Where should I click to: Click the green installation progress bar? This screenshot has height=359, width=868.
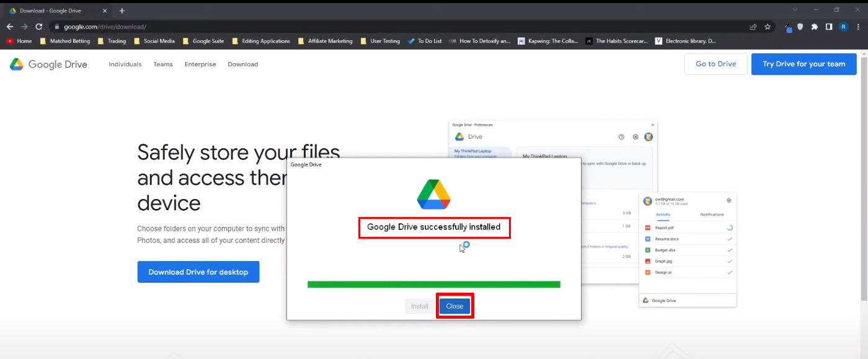point(434,283)
